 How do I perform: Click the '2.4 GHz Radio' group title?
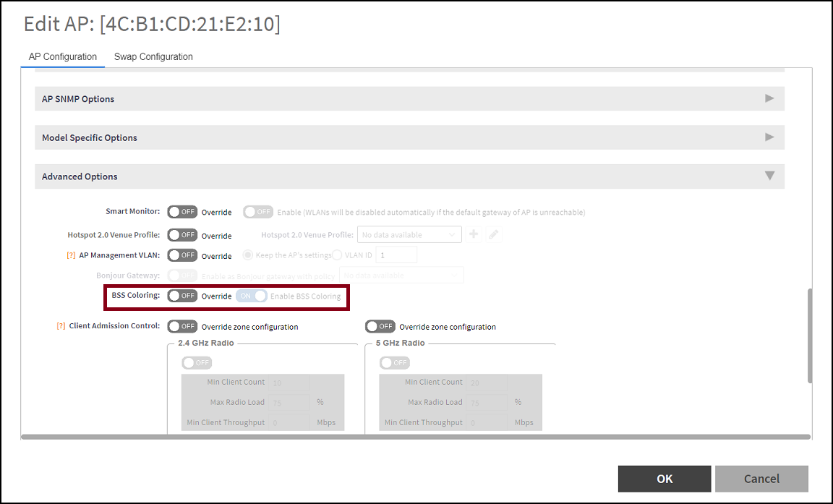(205, 343)
